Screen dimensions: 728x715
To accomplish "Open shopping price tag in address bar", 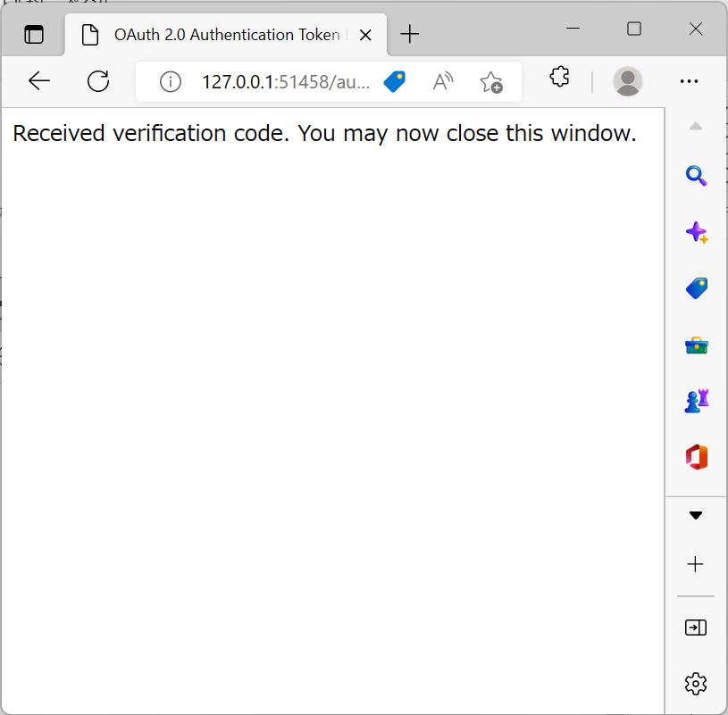I will pyautogui.click(x=395, y=81).
